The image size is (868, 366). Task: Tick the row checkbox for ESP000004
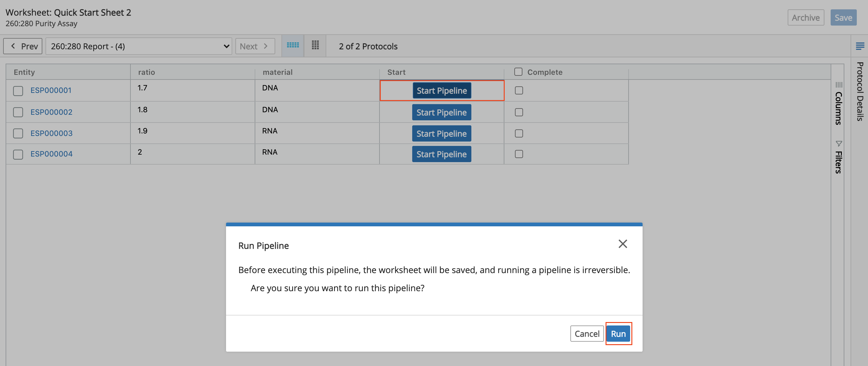pos(18,155)
